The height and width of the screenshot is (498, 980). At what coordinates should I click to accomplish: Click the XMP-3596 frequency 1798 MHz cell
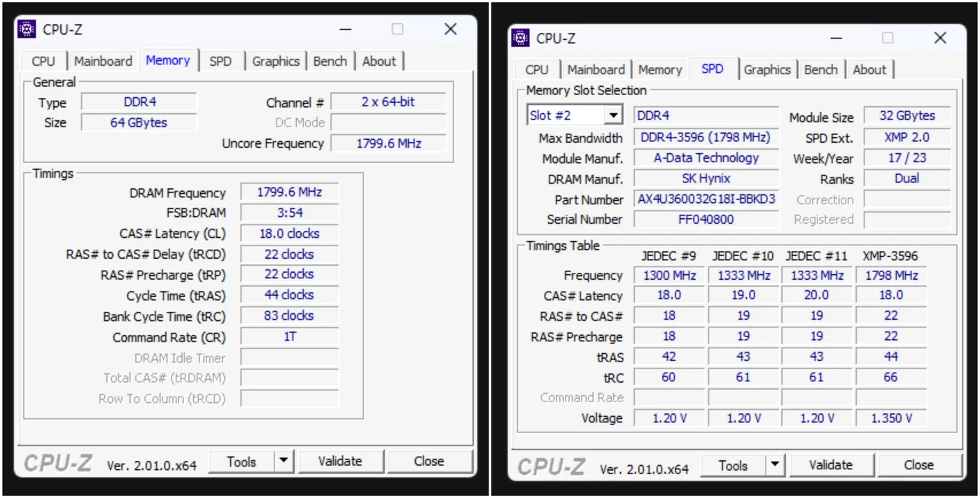(x=891, y=276)
